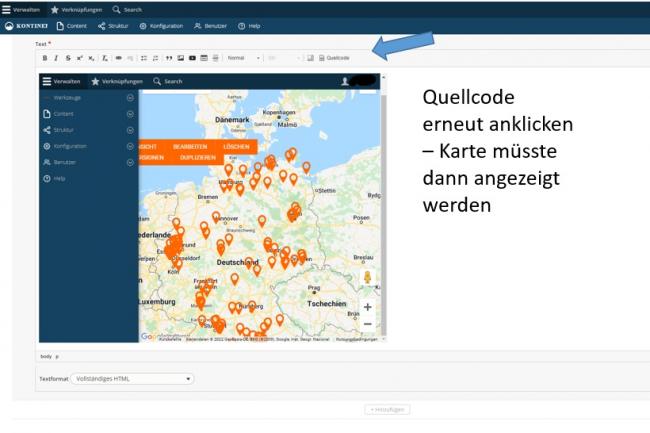Apply superscript formatting

[x=80, y=58]
